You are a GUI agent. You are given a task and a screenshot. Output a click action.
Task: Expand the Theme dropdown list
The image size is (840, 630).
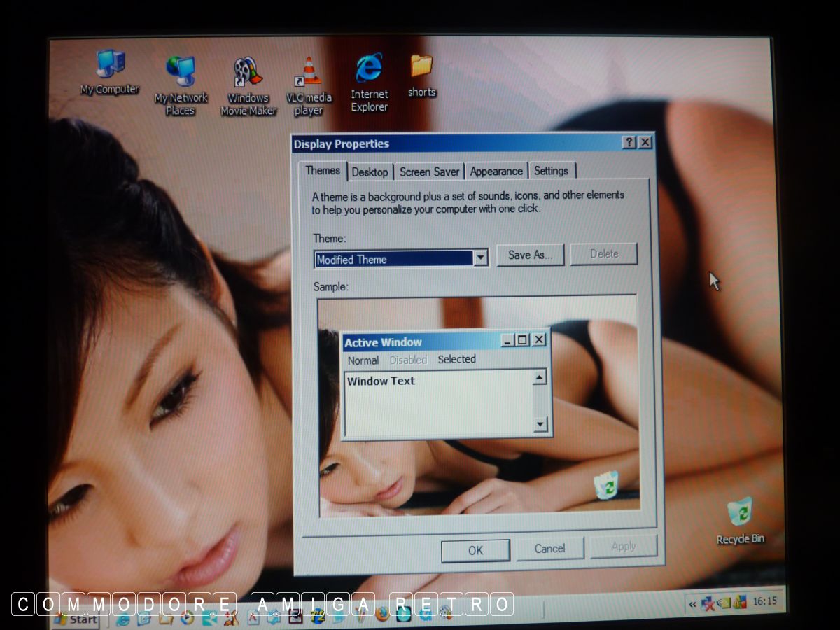(x=480, y=258)
